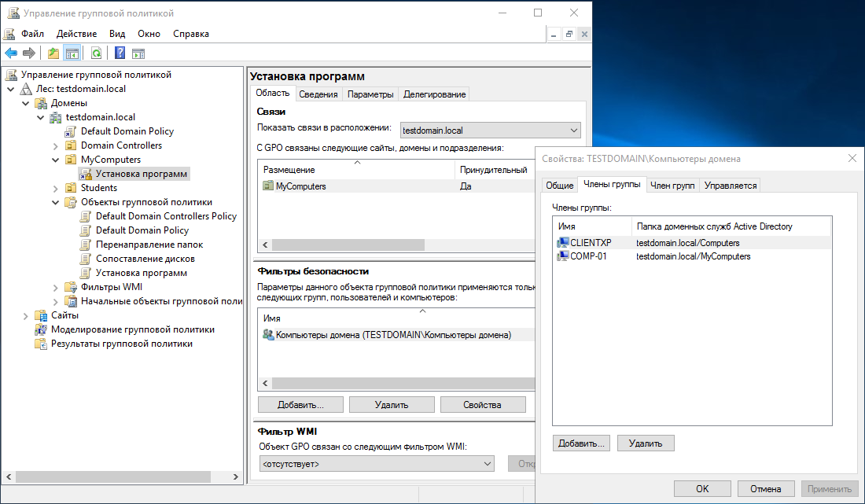Click the green Refresh toolbar icon

pyautogui.click(x=96, y=53)
